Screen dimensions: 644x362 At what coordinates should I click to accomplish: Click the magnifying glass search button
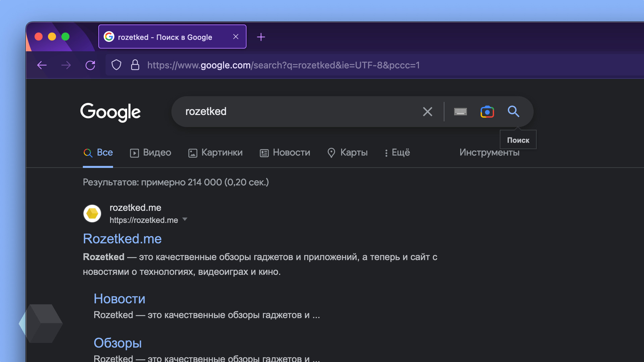[x=513, y=111]
